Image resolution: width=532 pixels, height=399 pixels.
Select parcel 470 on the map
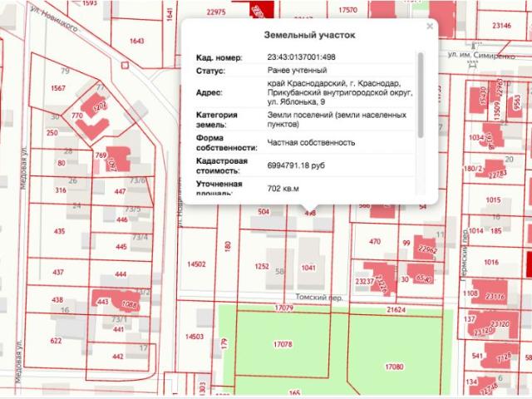375,242
